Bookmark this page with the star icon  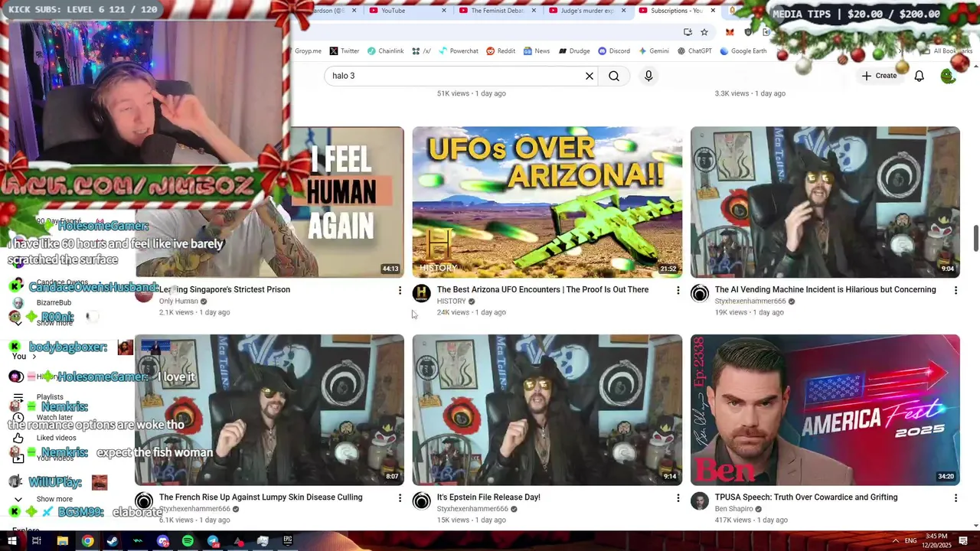pyautogui.click(x=704, y=32)
